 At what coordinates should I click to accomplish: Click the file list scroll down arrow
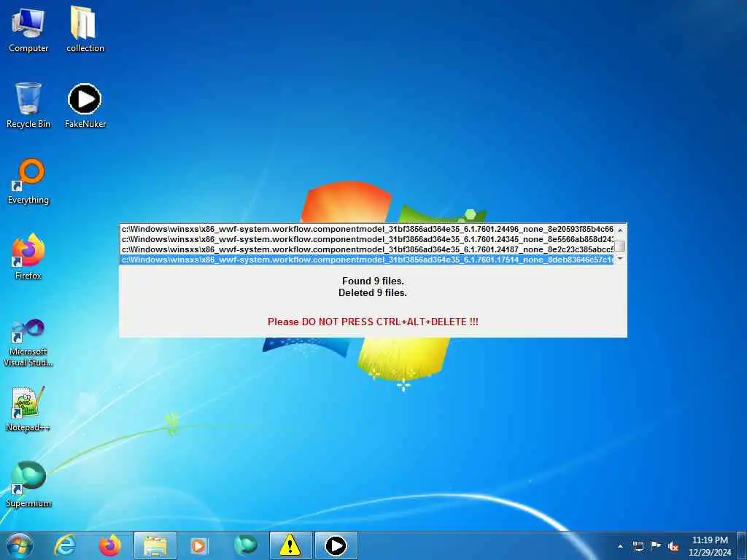(x=620, y=259)
